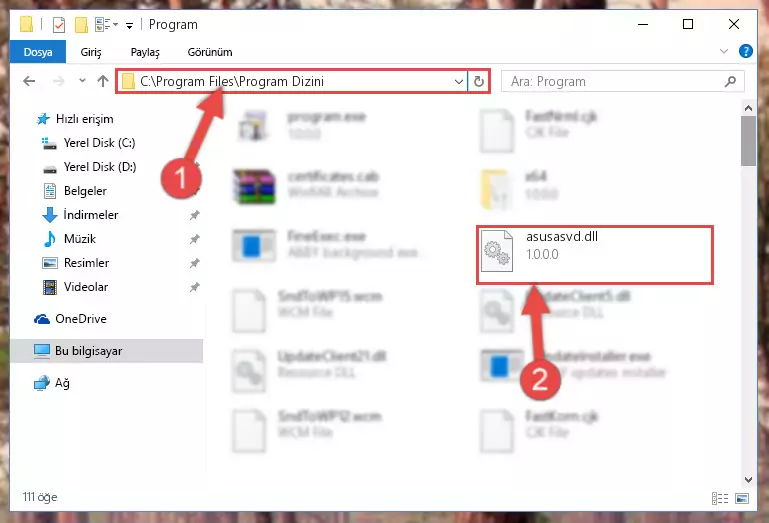769x523 pixels.
Task: Click the Properties checkmark icon in title bar
Action: point(58,25)
